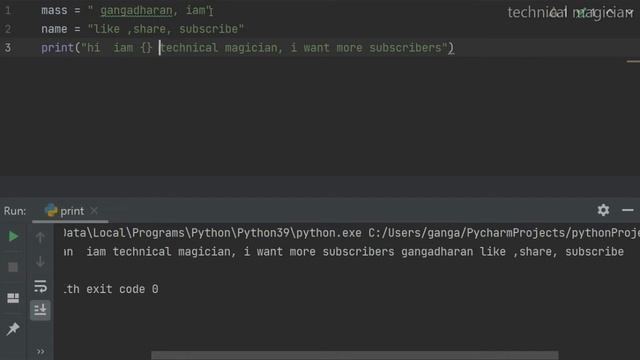Click the underlined gangadharan word in line 1
The height and width of the screenshot is (360, 640).
coord(136,11)
